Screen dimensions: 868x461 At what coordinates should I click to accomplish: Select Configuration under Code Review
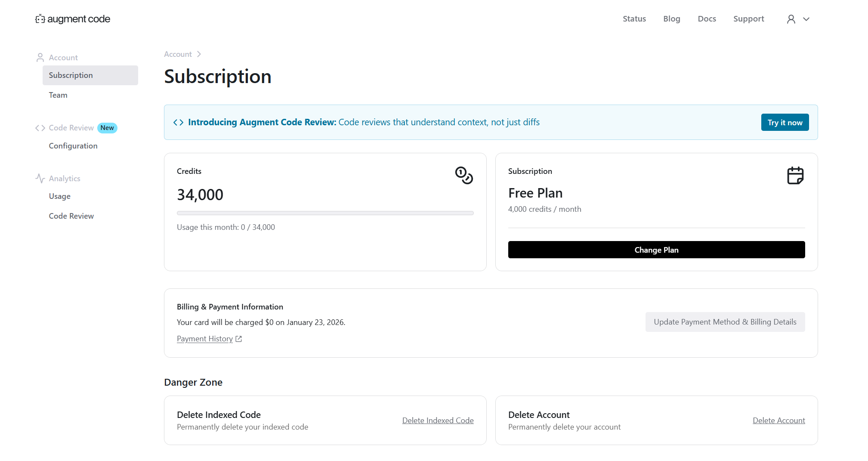pos(73,146)
